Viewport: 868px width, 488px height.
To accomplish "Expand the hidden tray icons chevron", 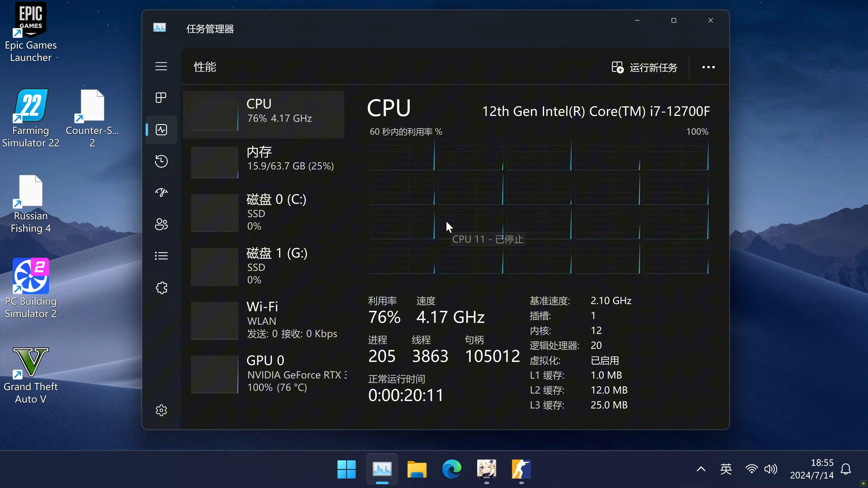I will 701,469.
